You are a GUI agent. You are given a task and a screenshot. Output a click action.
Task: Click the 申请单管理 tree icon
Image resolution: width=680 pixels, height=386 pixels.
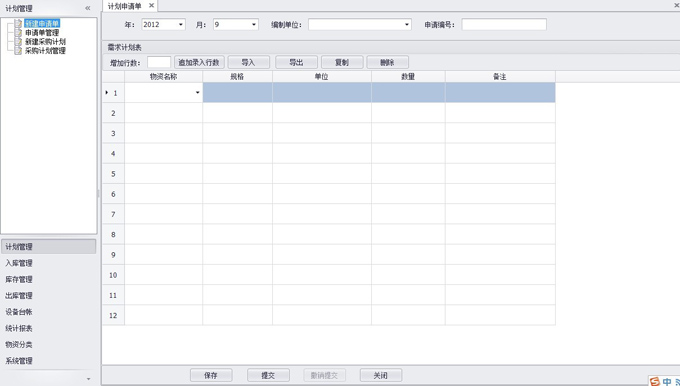tap(18, 33)
